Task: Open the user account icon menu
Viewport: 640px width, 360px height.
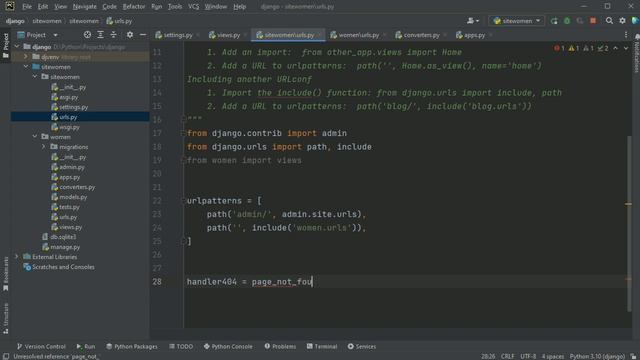Action: point(473,21)
